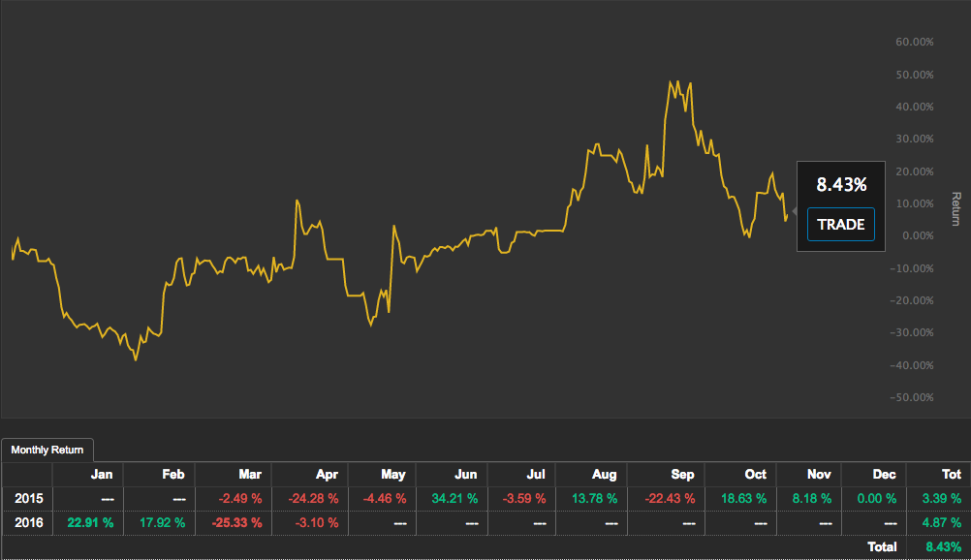This screenshot has width=971, height=560.
Task: Click the 2015 October return 18.63 %
Action: tap(743, 499)
